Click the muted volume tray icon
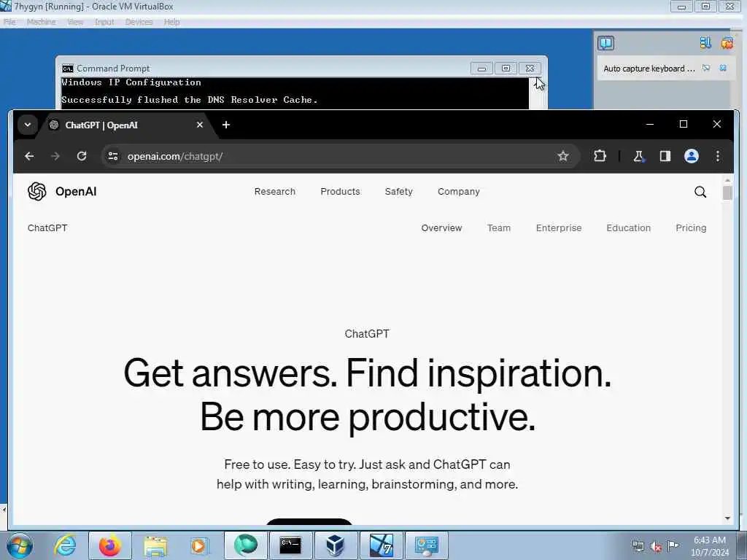 [656, 547]
